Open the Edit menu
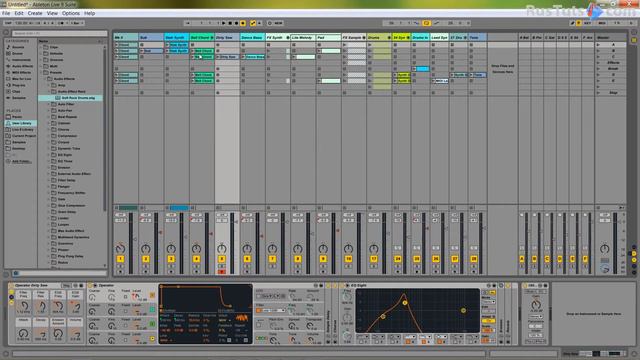Screen dimensions: 640x360 tap(19, 13)
